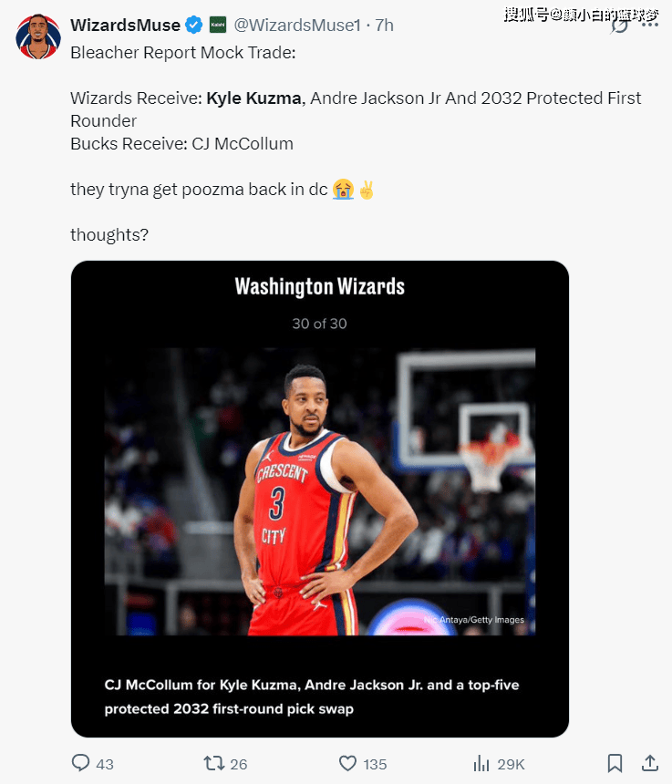Click the 135 likes count
Image resolution: width=672 pixels, height=784 pixels.
click(375, 764)
